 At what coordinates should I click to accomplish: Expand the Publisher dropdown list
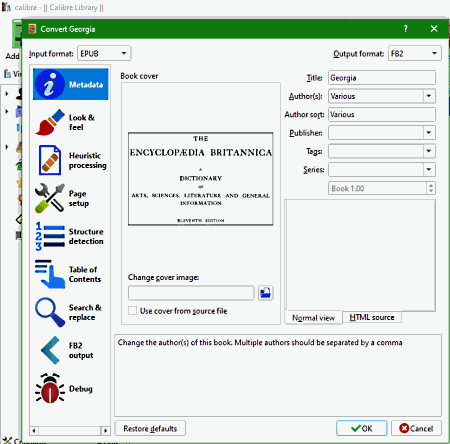tap(429, 133)
